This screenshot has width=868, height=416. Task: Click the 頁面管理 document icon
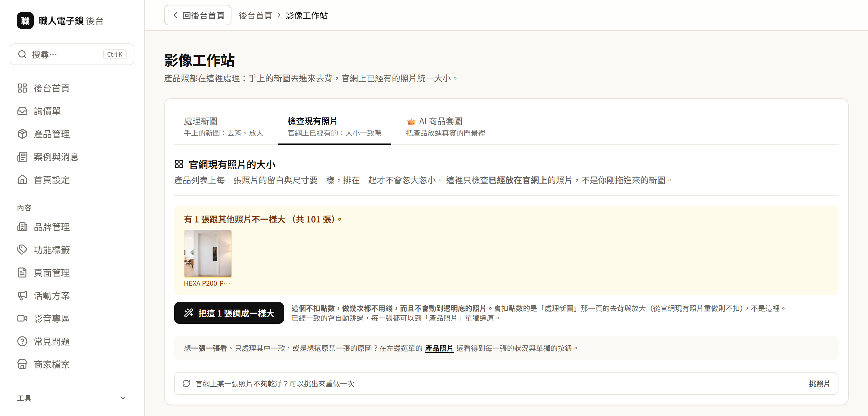point(22,273)
